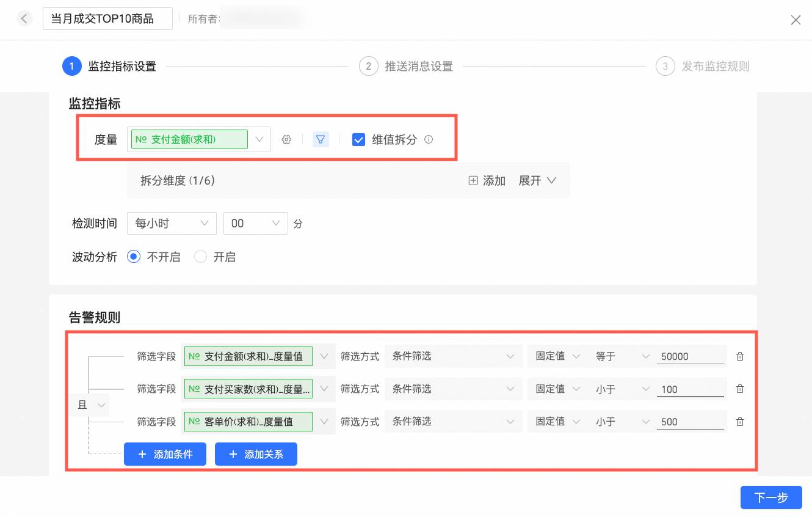Click the 告警规则 section heading

[x=95, y=317]
